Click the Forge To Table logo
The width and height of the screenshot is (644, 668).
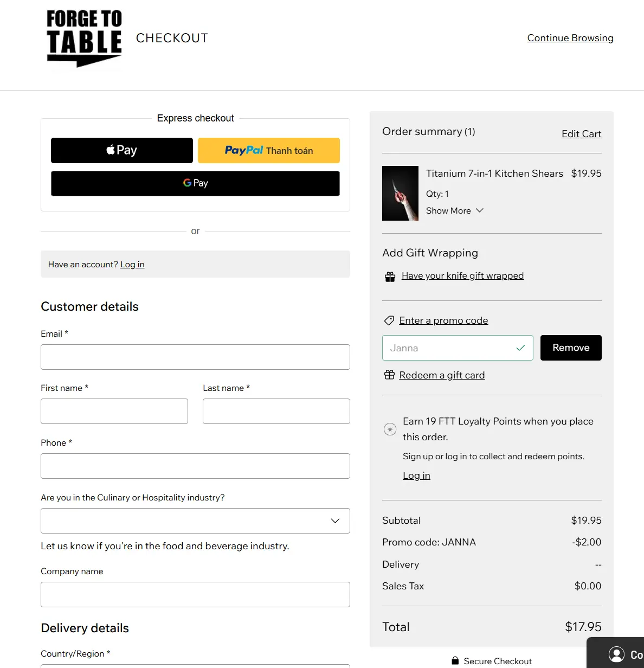[x=84, y=38]
